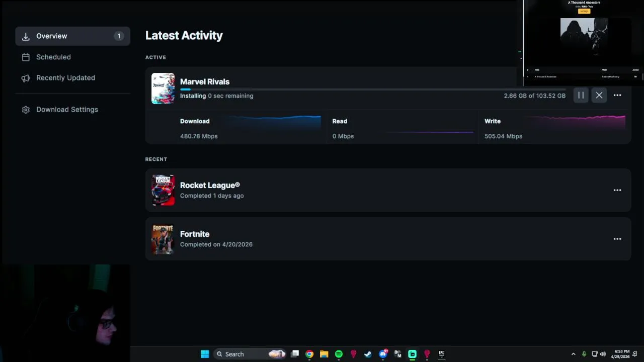This screenshot has height=362, width=644.
Task: Click the Recently Updated megaphone icon
Action: click(x=26, y=78)
